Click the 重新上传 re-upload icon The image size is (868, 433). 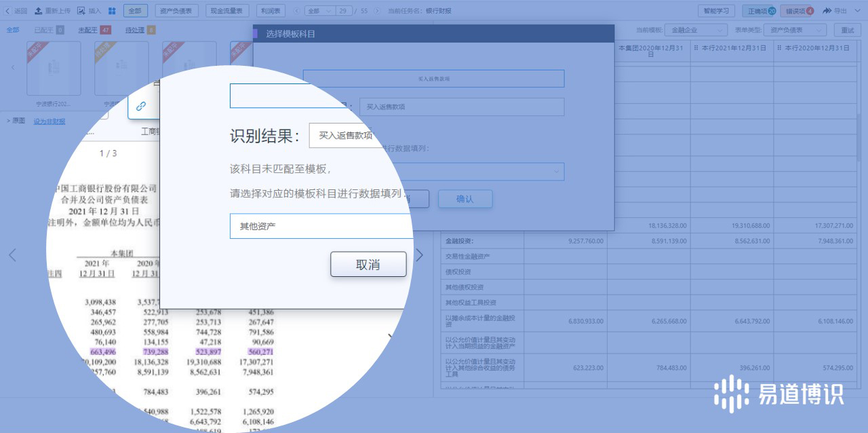pyautogui.click(x=38, y=11)
